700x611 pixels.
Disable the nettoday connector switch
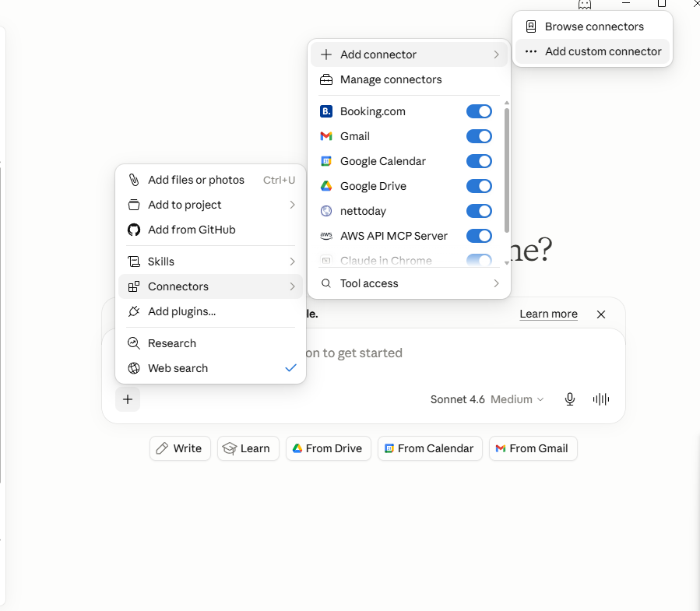coord(479,211)
